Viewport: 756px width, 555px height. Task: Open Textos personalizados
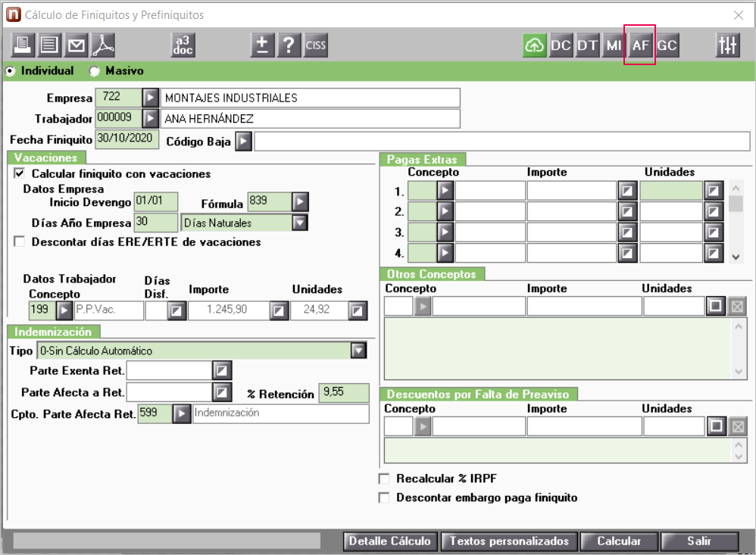509,541
